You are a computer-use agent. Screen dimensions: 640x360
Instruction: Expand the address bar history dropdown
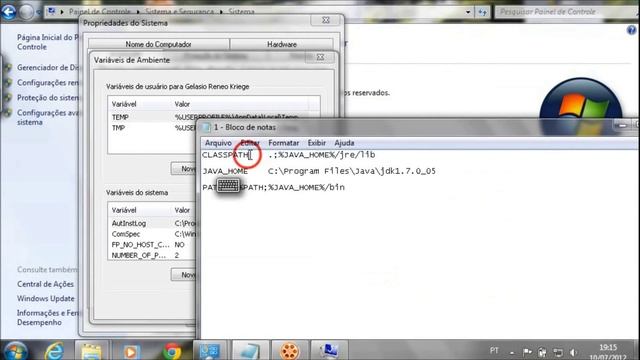(x=468, y=12)
